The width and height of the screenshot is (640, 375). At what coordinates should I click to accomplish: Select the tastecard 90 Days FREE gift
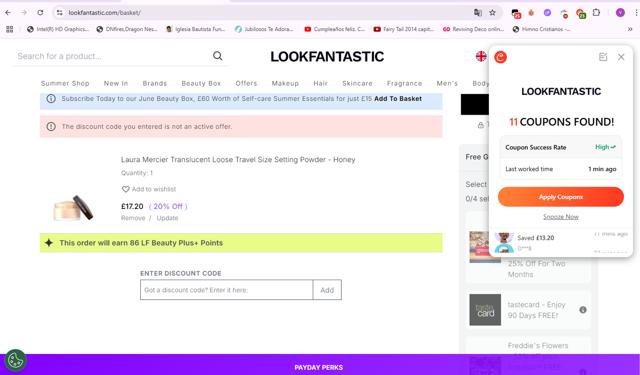528,310
